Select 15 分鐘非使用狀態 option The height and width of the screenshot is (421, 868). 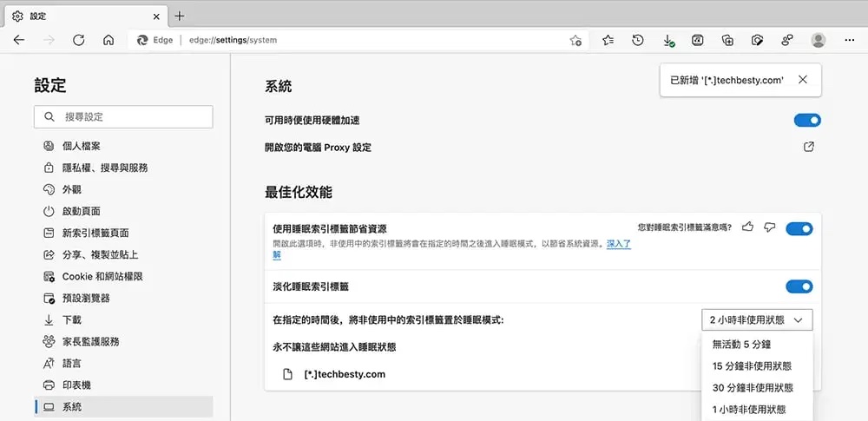pyautogui.click(x=757, y=365)
